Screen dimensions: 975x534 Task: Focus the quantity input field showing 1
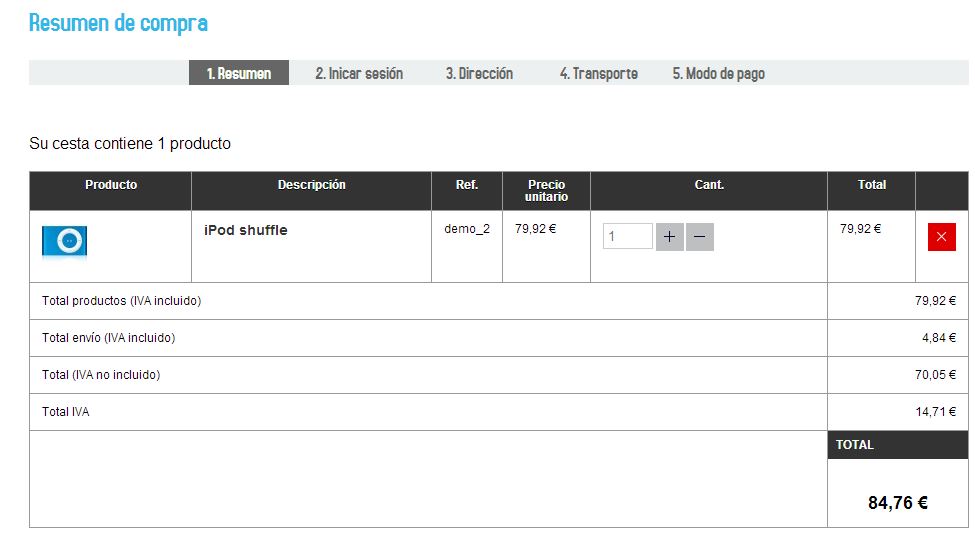click(x=627, y=236)
